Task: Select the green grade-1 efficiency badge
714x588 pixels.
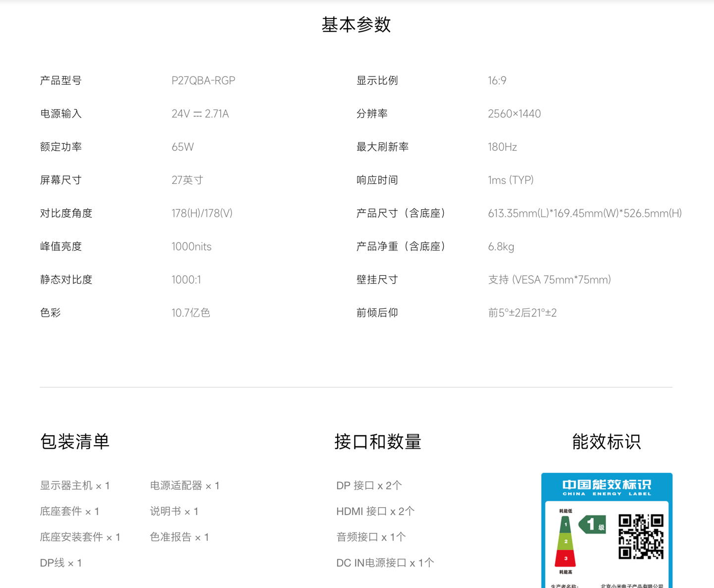Action: (x=594, y=525)
